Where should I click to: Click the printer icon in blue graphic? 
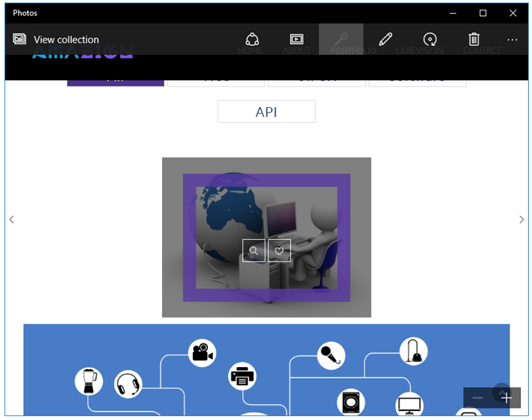(242, 376)
